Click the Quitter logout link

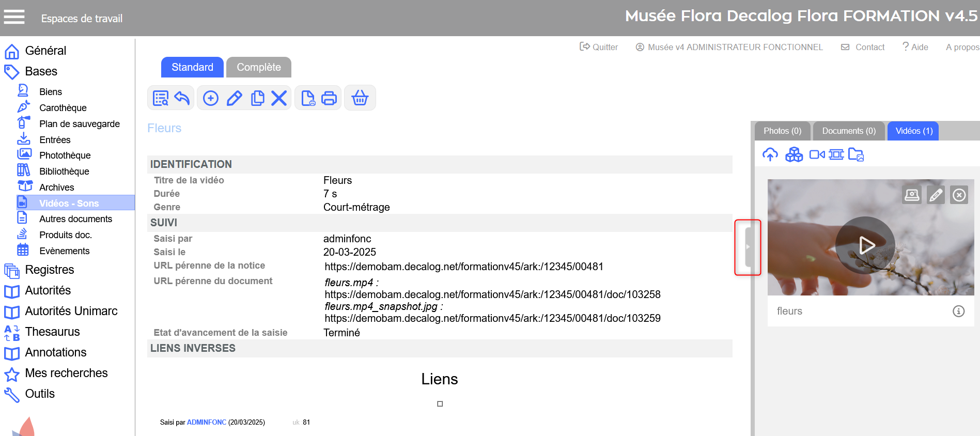(x=599, y=47)
